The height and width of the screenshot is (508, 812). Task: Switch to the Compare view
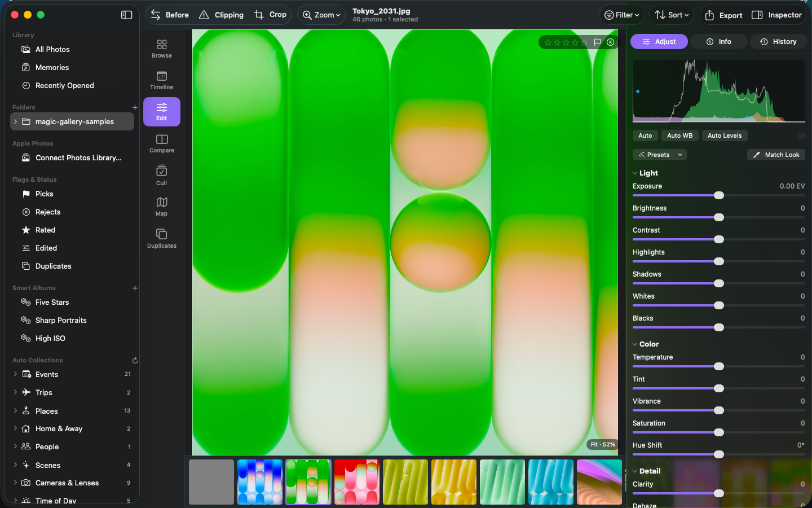click(x=161, y=143)
